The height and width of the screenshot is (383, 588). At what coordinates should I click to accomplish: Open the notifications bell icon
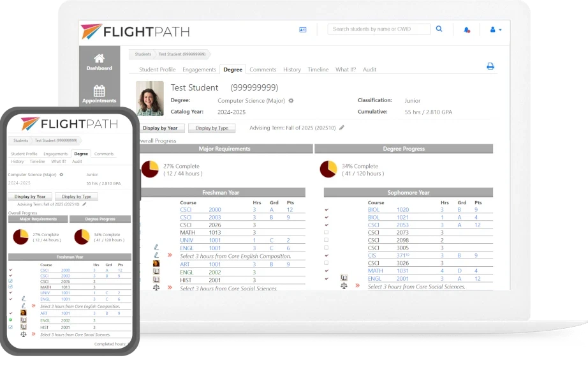coord(466,30)
